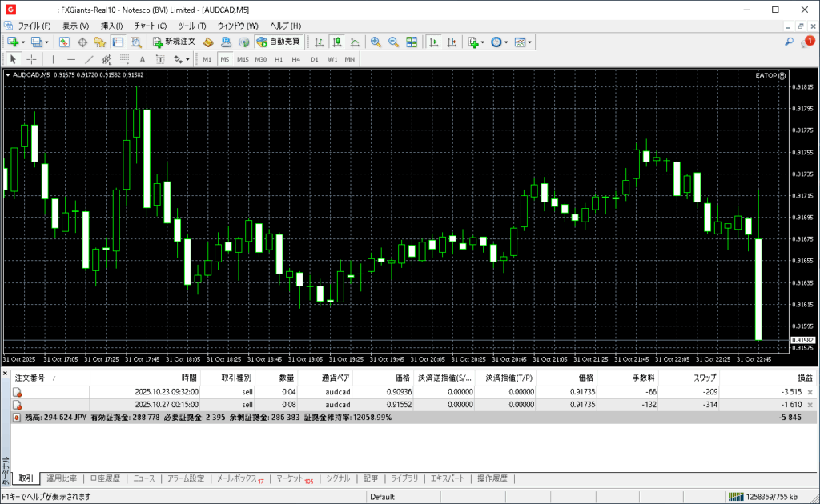
Task: Click the 新規注文 new order button
Action: coord(174,42)
